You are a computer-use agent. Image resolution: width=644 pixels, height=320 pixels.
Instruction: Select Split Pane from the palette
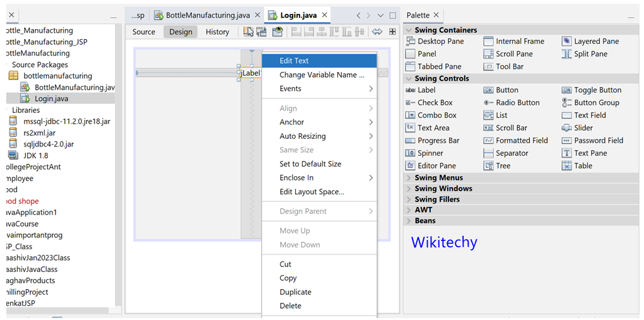(585, 54)
